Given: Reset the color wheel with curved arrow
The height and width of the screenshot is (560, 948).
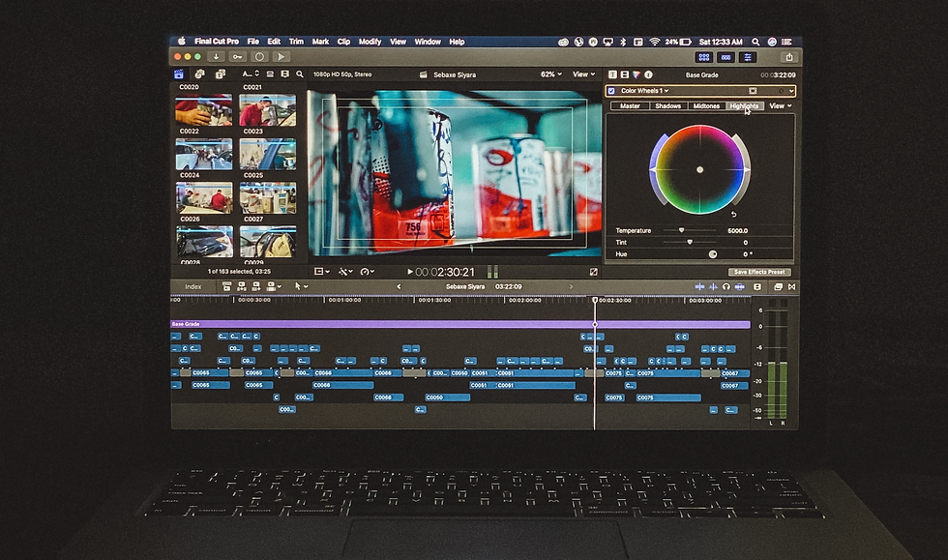Looking at the screenshot, I should (x=734, y=214).
